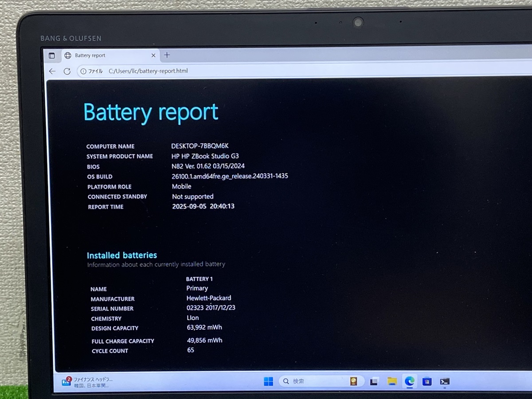Open the Windows Start menu
532x399 pixels.
click(x=269, y=381)
